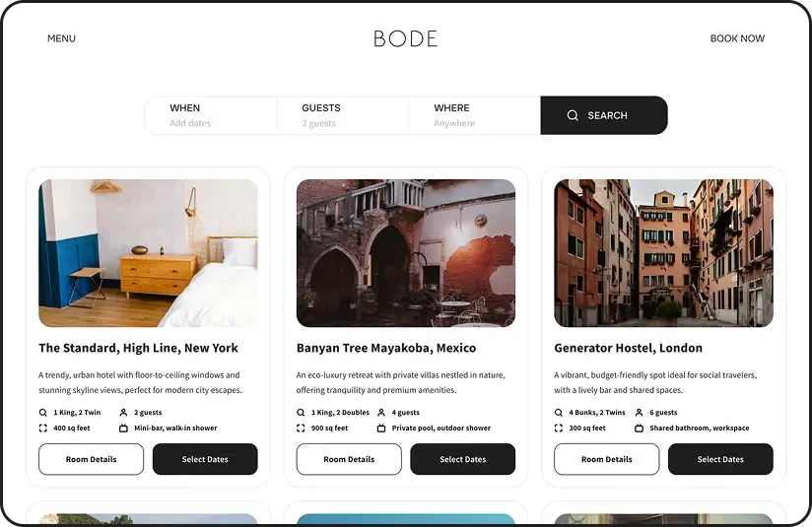Image resolution: width=812 pixels, height=527 pixels.
Task: Click area icon beside '300 sq feet'
Action: click(x=558, y=428)
